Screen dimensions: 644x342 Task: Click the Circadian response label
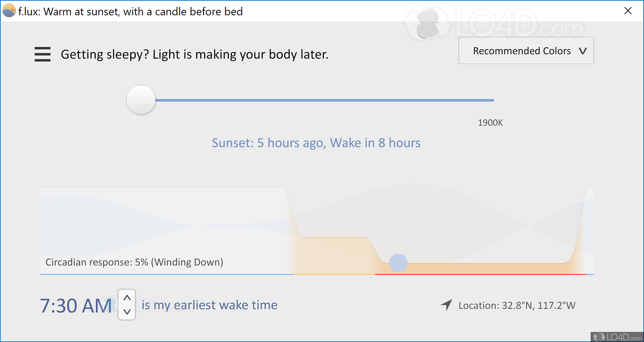click(x=134, y=262)
